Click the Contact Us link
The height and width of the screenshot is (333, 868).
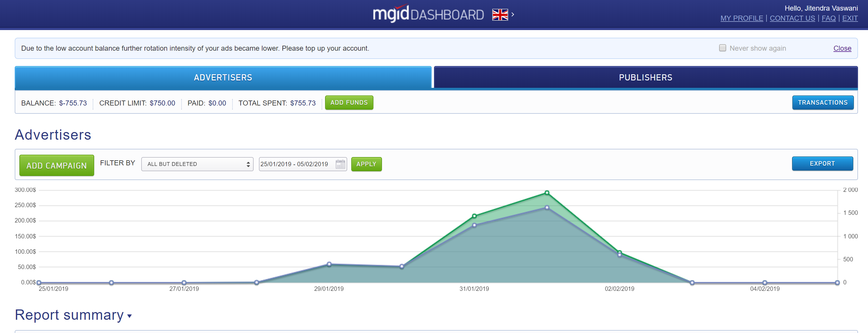792,18
